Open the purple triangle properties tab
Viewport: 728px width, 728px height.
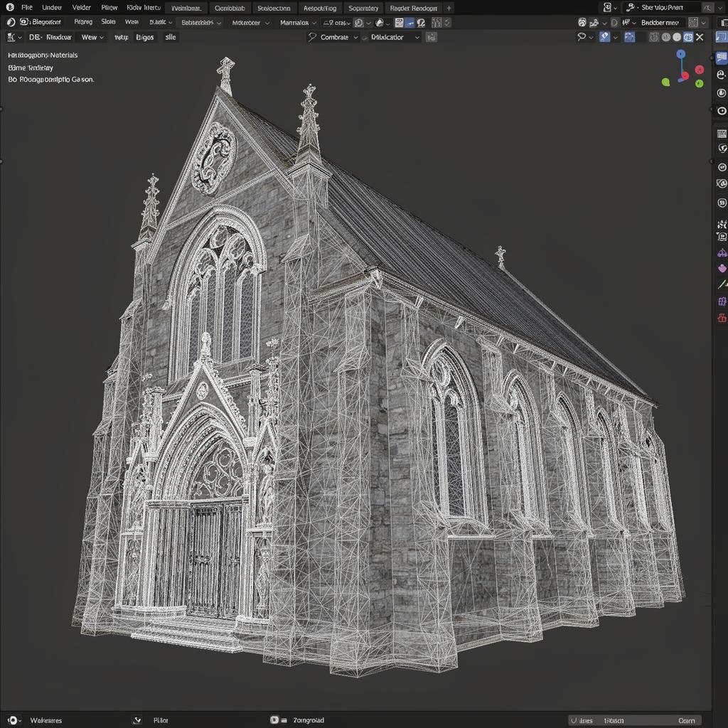(722, 252)
